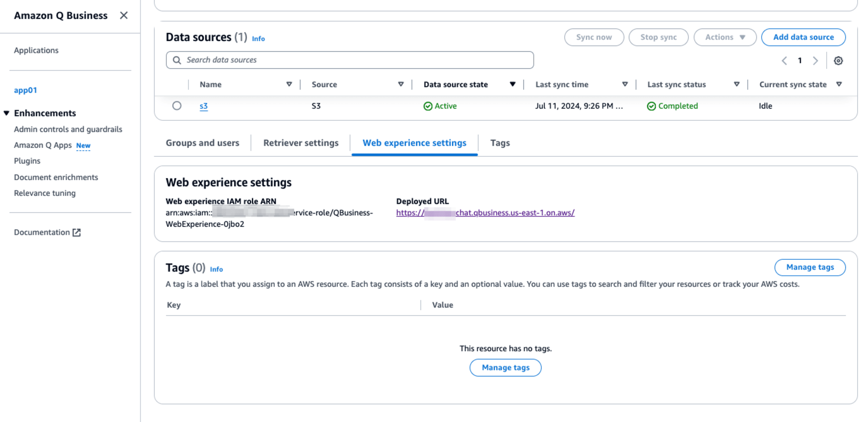Image resolution: width=868 pixels, height=422 pixels.
Task: Select Web experience settings tab
Action: pos(414,143)
